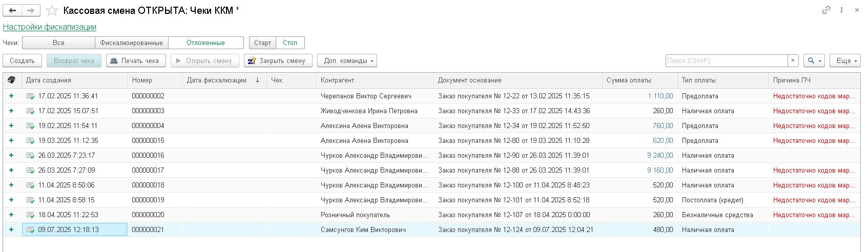Expand the magnifier search options dropdown
Viewport: 868px width, 252px height.
point(814,60)
